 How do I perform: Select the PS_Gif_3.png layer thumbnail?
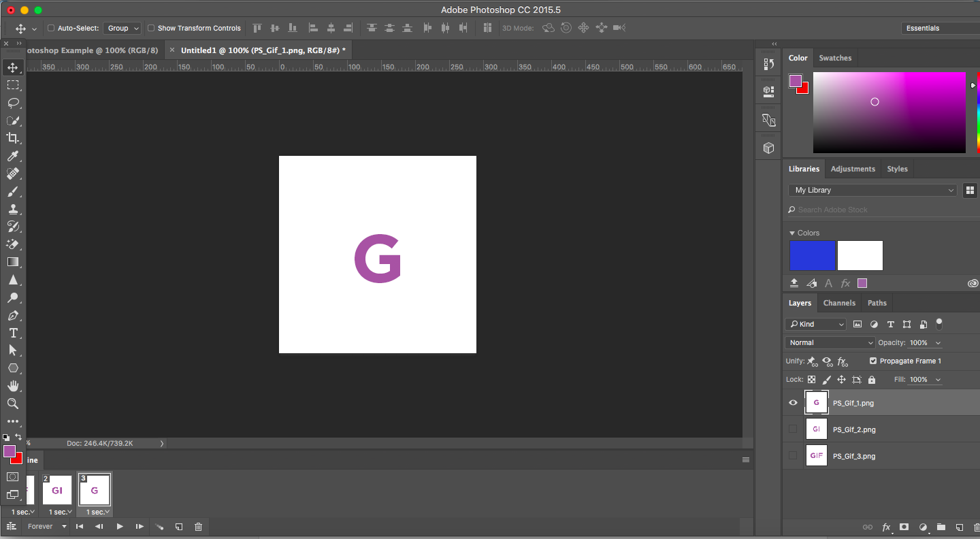coord(817,455)
